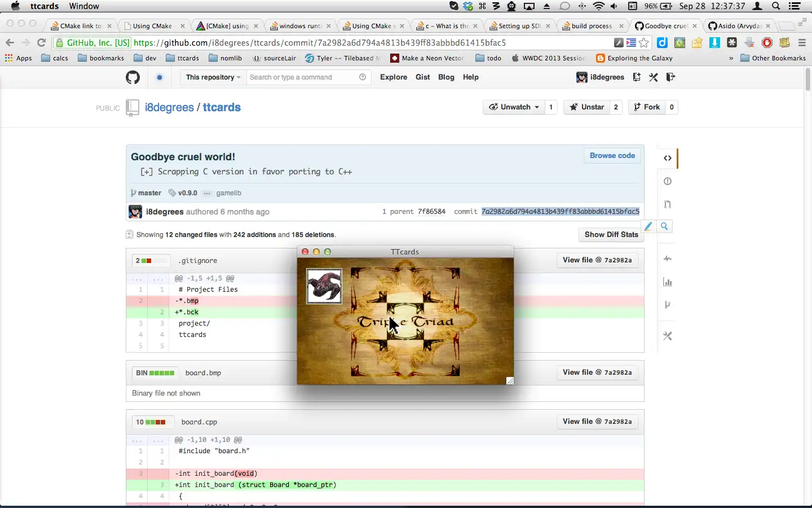Click the red stop-sign adblock extension icon
The height and width of the screenshot is (508, 812).
click(767, 42)
